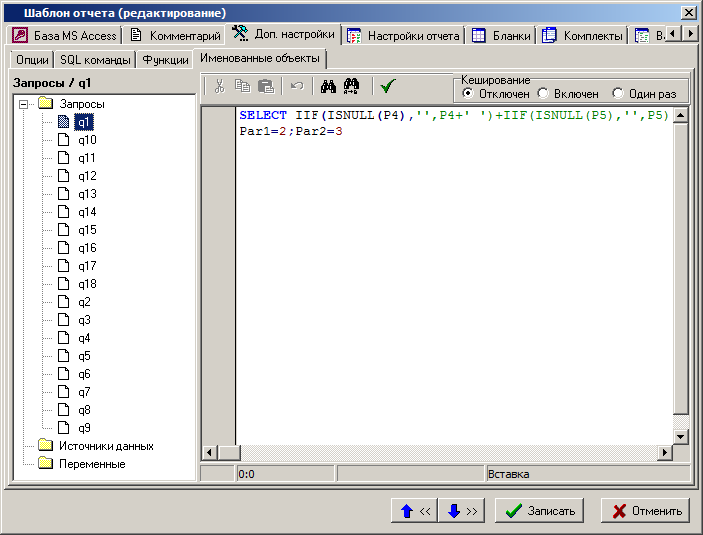Screen dimensions: 703x535
Task: Click the horizontal scrollbar of the SQL editor
Action: point(448,453)
